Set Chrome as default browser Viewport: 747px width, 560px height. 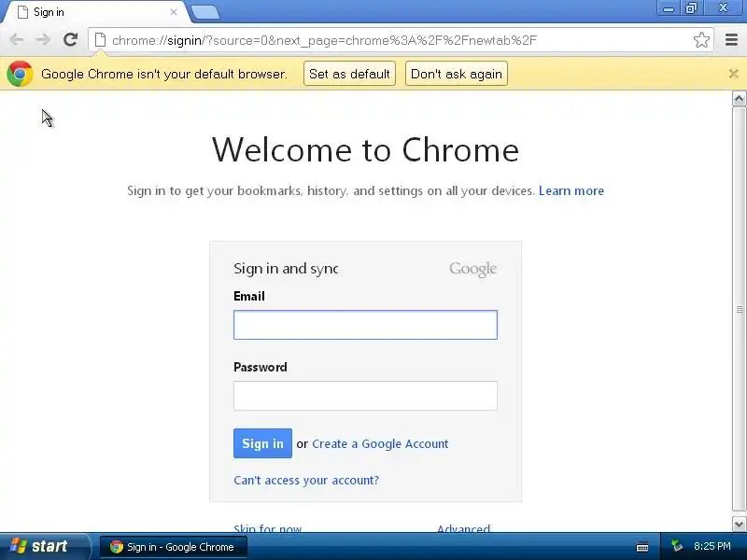coord(349,74)
